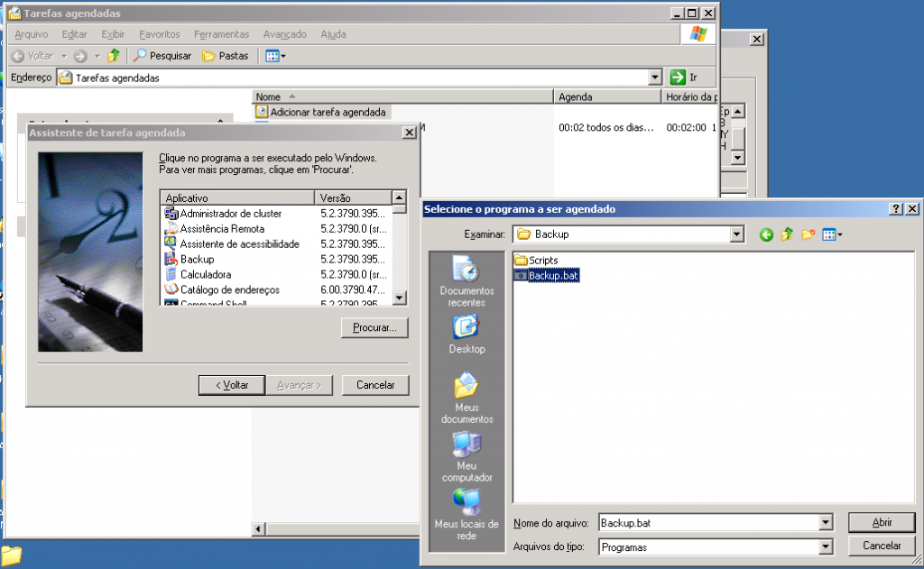Select the Scripts folder
924x569 pixels.
[536, 260]
